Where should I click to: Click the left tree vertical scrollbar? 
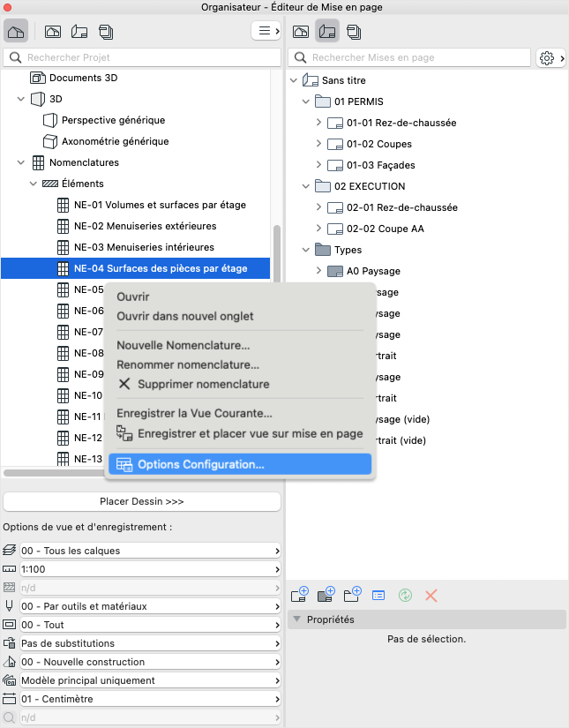pos(277,253)
